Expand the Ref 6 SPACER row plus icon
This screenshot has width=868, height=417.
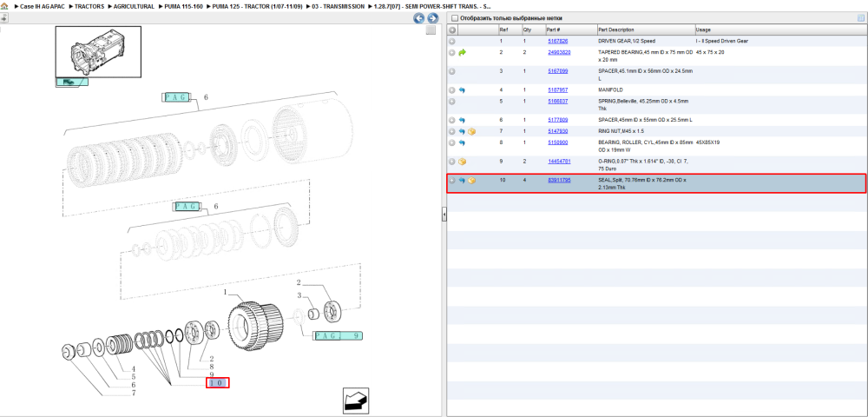tap(452, 120)
